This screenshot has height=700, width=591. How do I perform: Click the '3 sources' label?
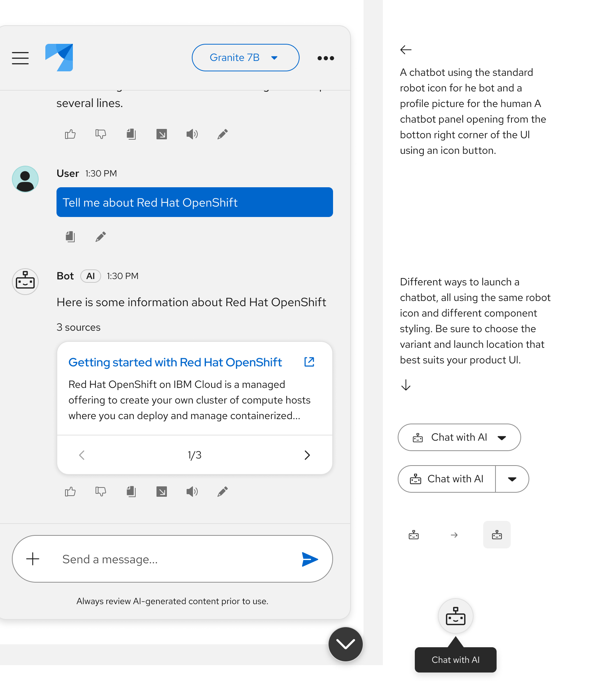[78, 327]
